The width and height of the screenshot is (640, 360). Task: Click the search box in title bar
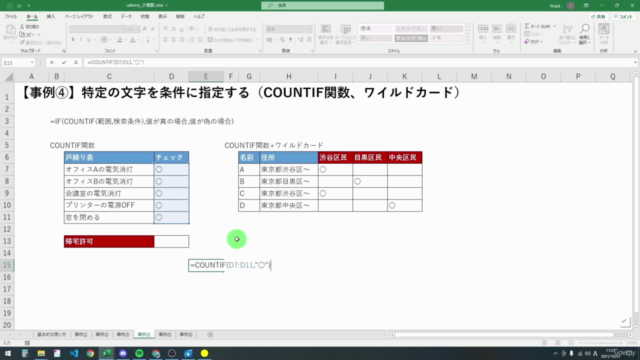coord(322,5)
